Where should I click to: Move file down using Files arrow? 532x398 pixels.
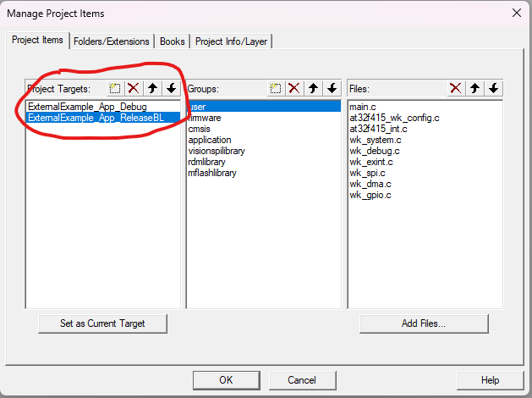(x=493, y=88)
